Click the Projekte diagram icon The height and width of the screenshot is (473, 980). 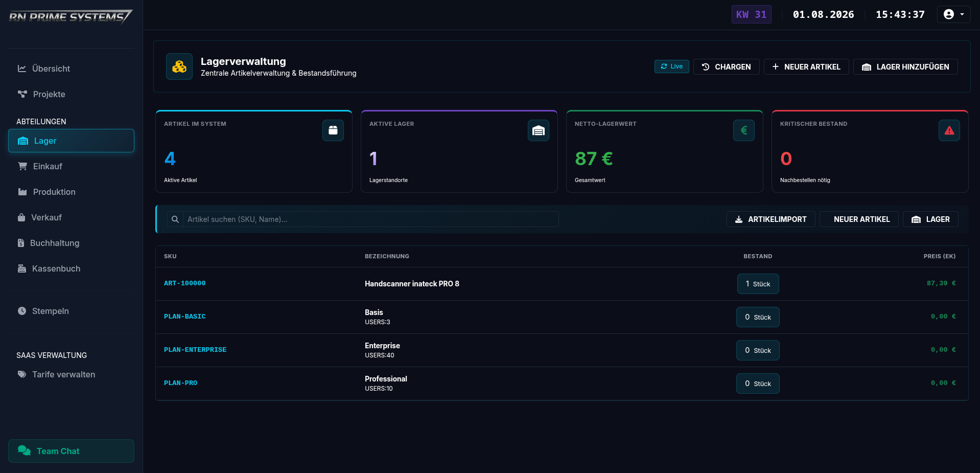click(22, 94)
